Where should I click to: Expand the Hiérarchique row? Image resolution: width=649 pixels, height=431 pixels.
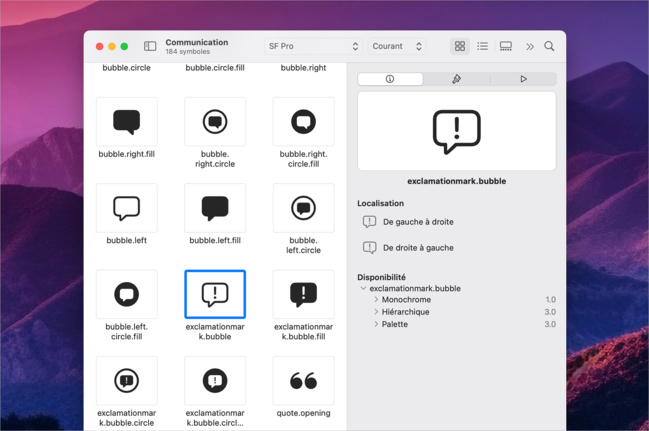376,312
